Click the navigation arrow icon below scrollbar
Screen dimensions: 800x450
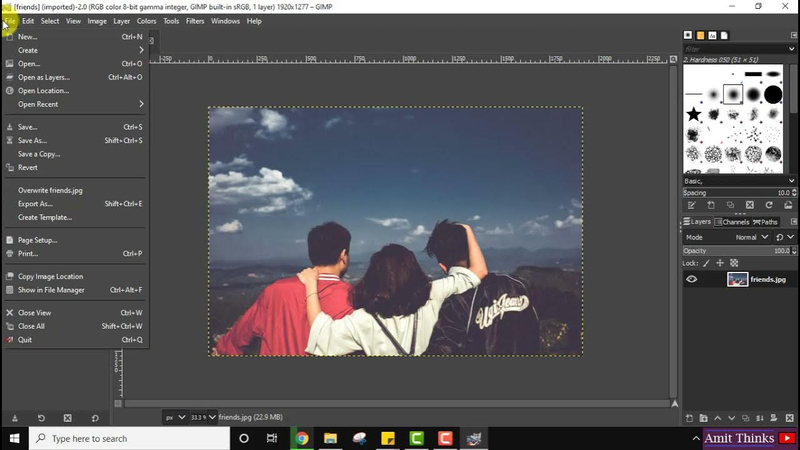tap(674, 404)
